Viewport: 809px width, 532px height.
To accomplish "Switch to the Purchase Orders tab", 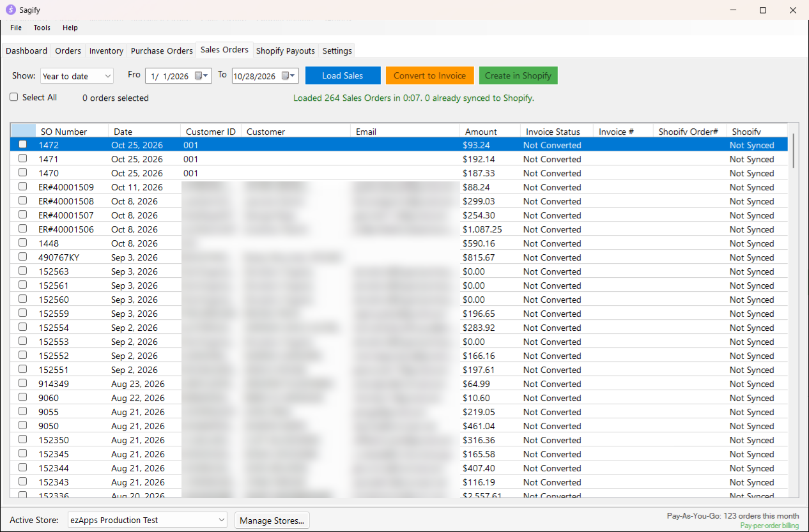I will pos(162,50).
